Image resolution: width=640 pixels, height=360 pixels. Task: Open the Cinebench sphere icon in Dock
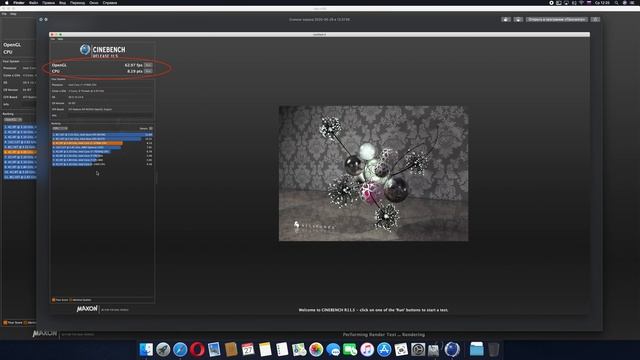pos(452,349)
